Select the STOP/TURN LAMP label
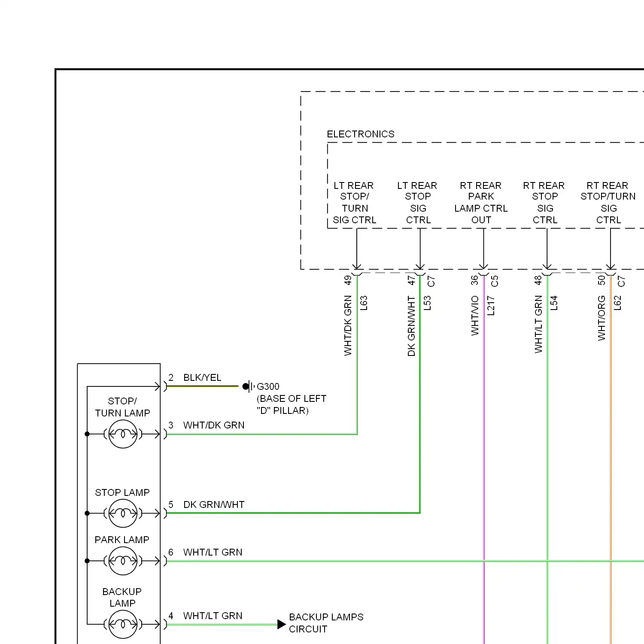 tap(122, 407)
